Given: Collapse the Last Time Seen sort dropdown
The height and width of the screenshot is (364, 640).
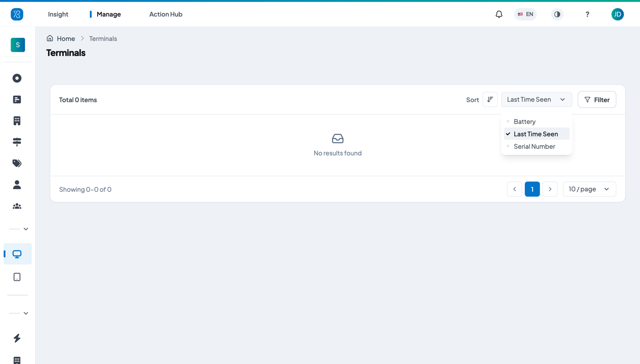Looking at the screenshot, I should click(536, 99).
